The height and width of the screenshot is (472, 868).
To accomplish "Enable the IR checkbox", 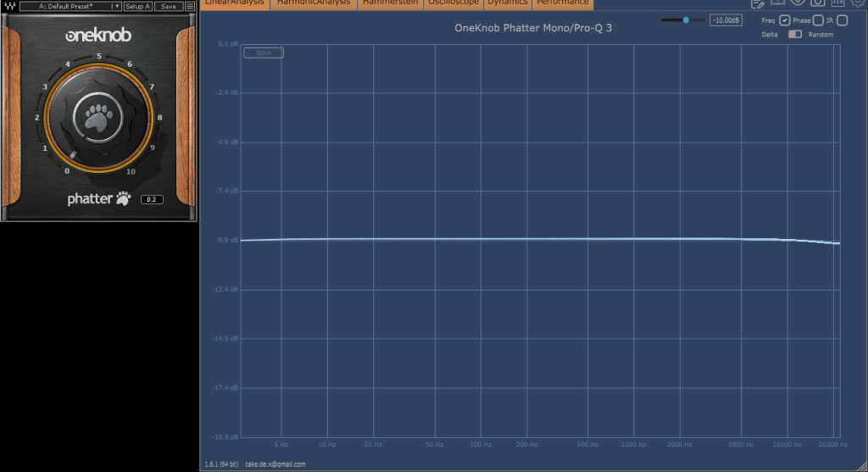I will coord(842,20).
